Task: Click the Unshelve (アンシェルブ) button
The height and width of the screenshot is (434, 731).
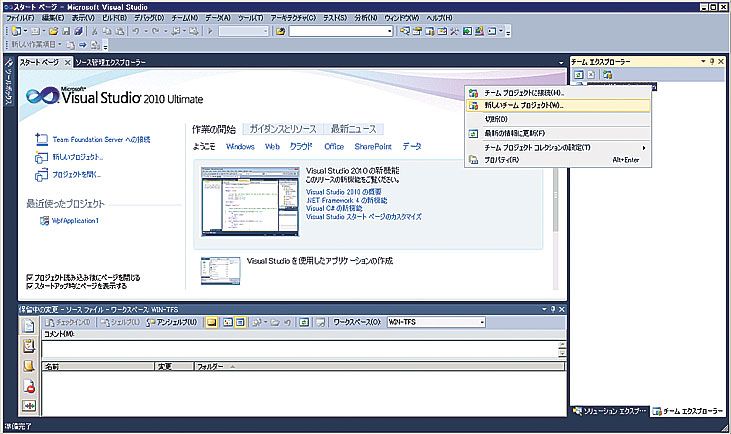Action: (x=172, y=322)
